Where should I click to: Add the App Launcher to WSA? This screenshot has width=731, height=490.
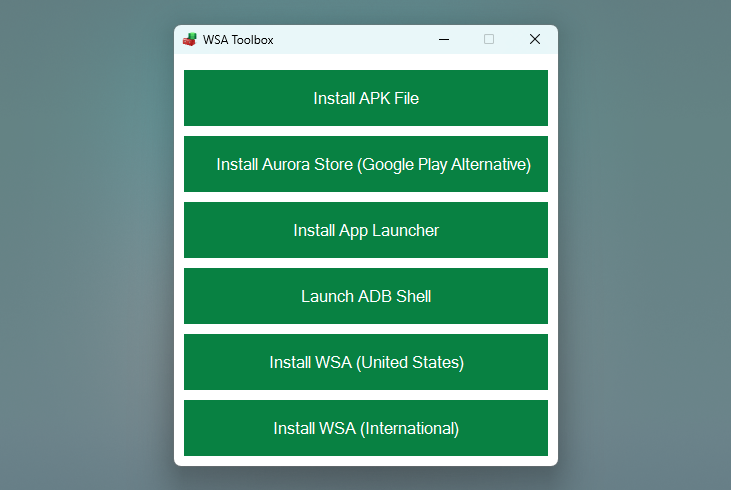tap(366, 230)
